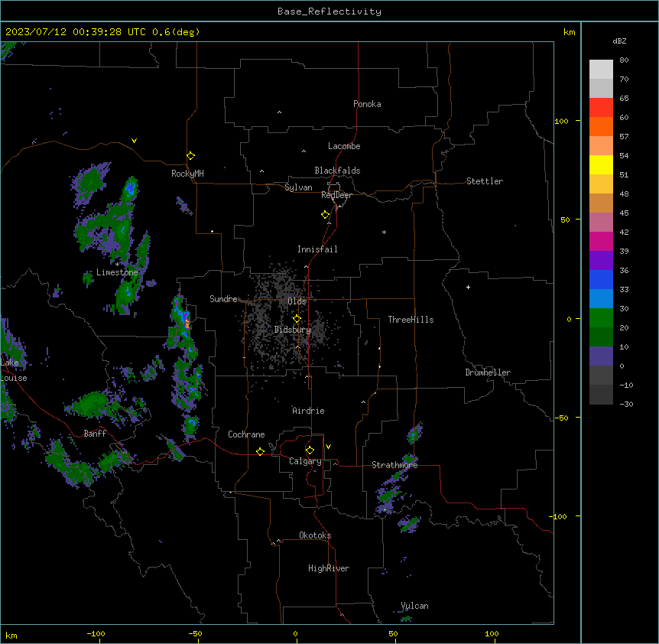The image size is (659, 644).
Task: Click the Innisfail city label
Action: coord(317,249)
